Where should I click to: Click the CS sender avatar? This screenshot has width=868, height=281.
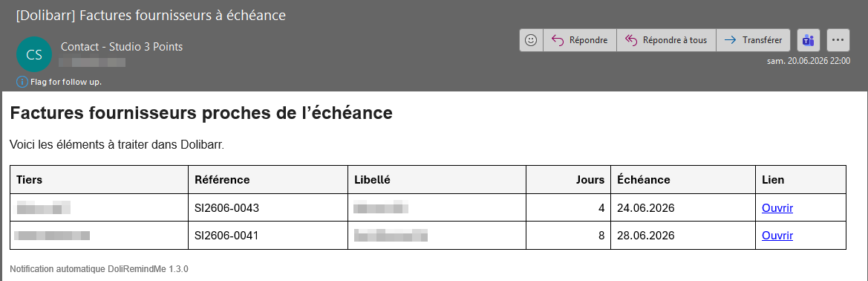pos(34,54)
